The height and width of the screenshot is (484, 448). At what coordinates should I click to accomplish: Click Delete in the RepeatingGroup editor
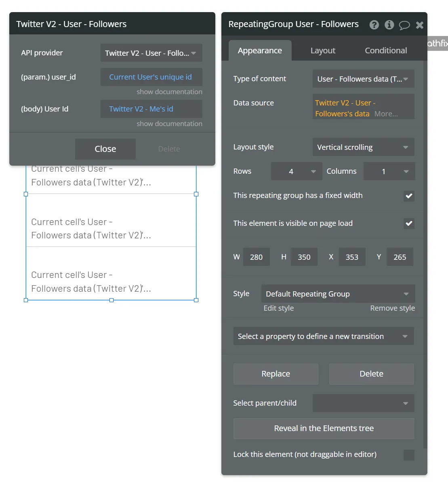(x=372, y=374)
